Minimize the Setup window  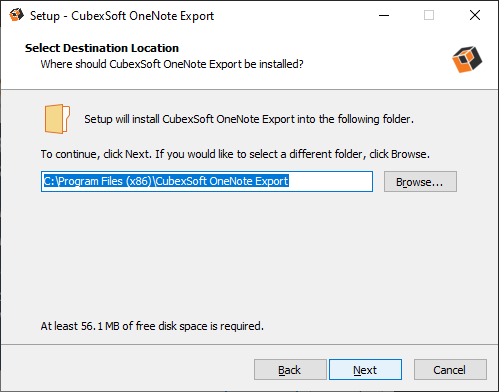pyautogui.click(x=384, y=15)
